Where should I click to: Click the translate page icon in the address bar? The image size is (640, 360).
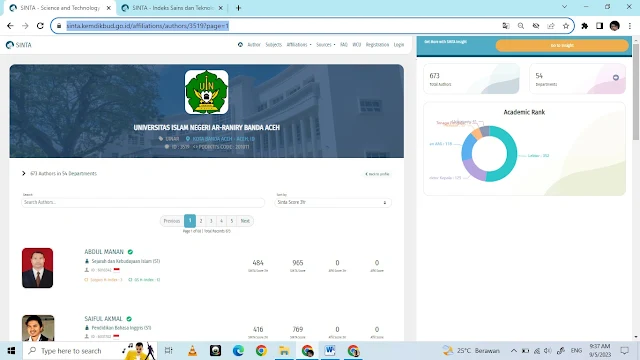pyautogui.click(x=506, y=26)
